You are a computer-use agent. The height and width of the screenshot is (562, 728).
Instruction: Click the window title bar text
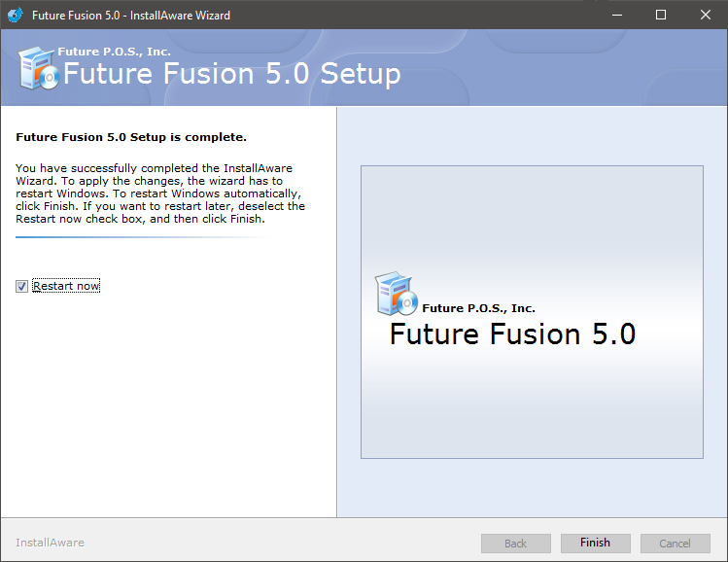(131, 16)
